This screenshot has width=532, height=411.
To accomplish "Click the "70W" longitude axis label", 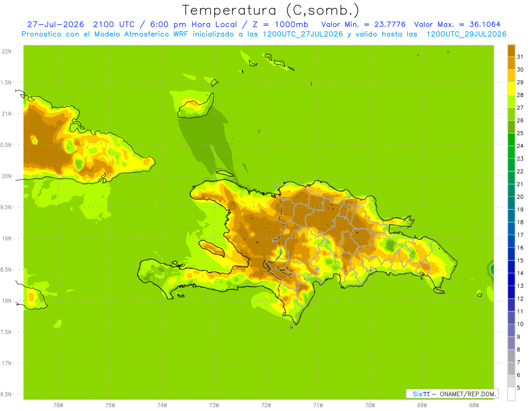I will 370,405.
